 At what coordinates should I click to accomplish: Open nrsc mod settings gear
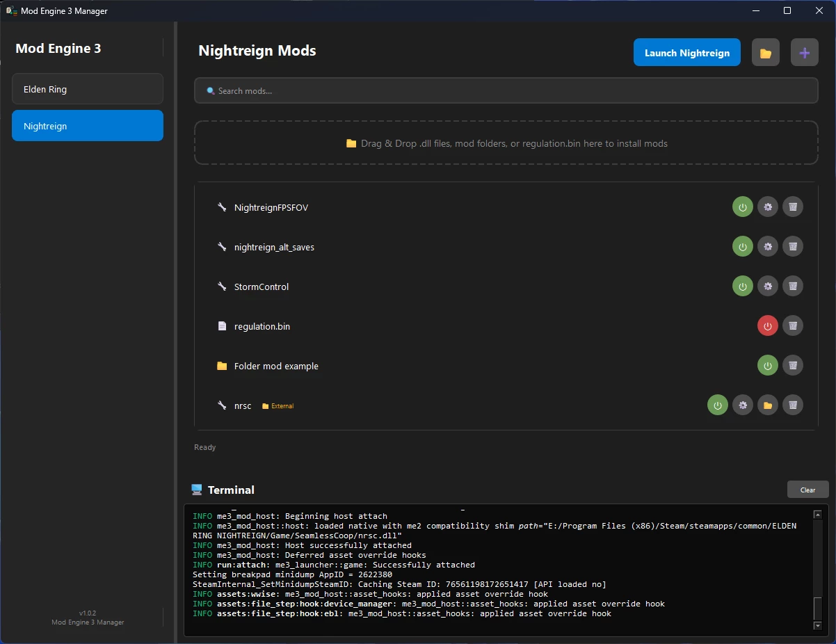click(x=743, y=405)
